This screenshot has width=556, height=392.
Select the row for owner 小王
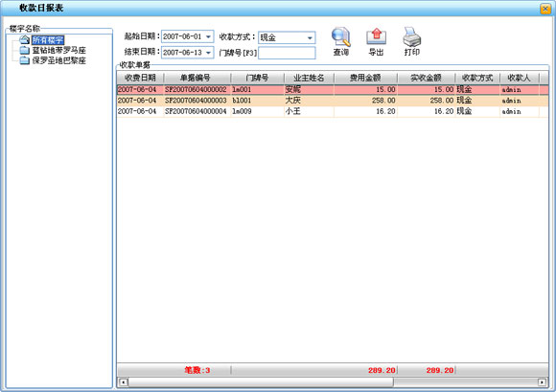point(333,111)
